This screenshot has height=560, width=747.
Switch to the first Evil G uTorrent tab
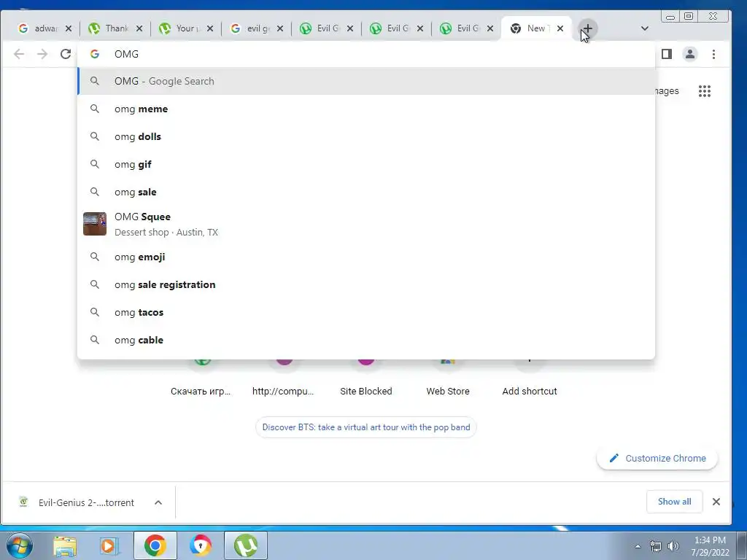pyautogui.click(x=326, y=28)
